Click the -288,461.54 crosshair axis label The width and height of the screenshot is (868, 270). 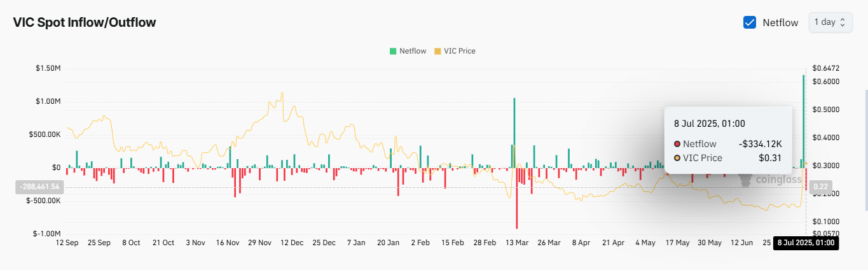click(x=39, y=187)
